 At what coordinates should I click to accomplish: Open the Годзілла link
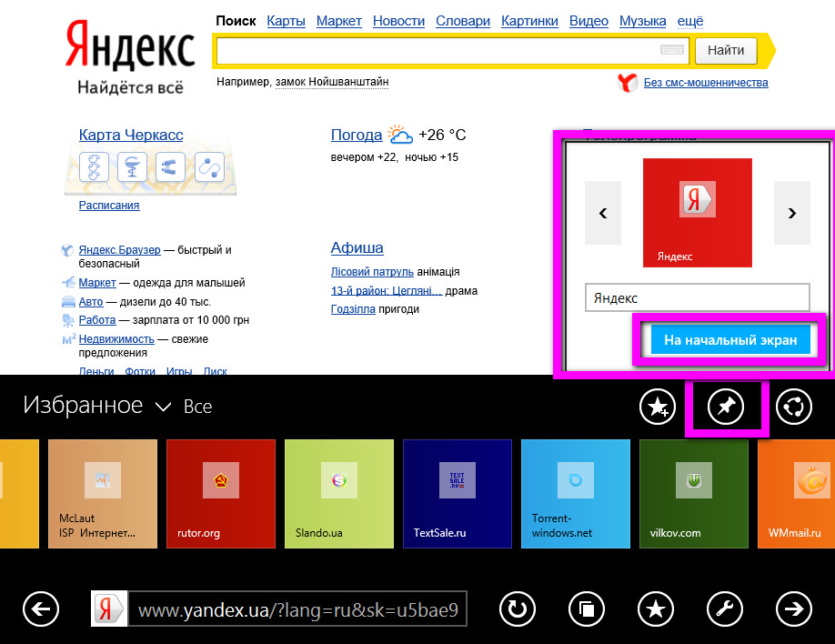click(353, 309)
